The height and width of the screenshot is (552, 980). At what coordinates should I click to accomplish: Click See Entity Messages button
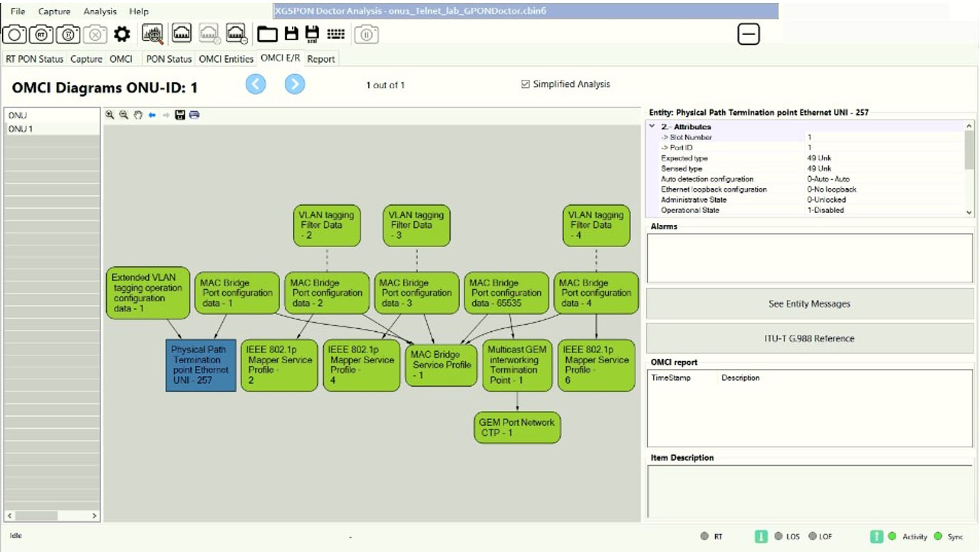pyautogui.click(x=809, y=303)
